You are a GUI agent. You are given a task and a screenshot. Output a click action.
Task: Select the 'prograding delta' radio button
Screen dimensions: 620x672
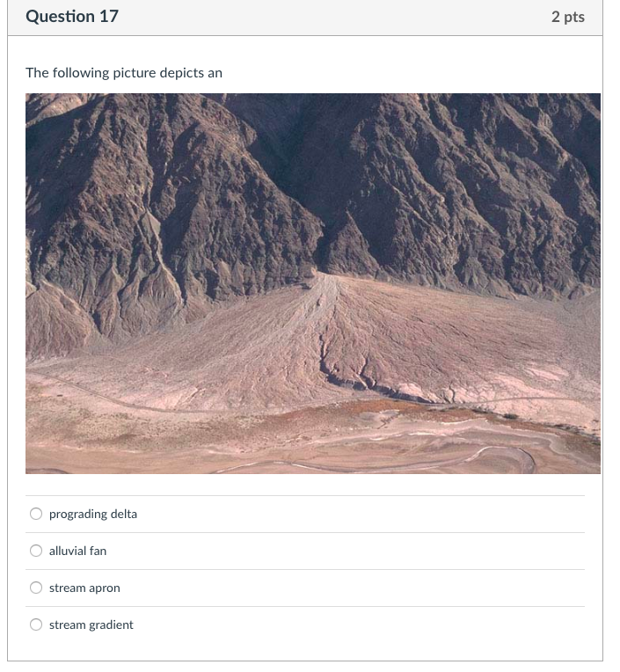[x=36, y=514]
